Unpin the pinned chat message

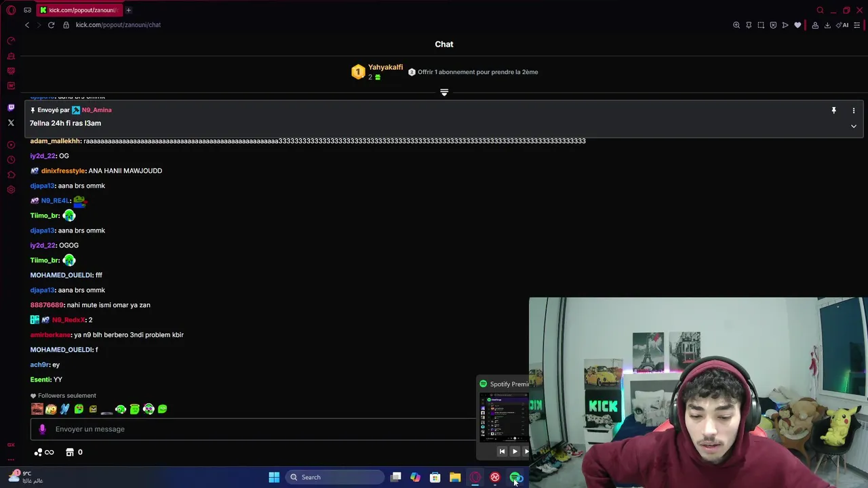(x=833, y=110)
